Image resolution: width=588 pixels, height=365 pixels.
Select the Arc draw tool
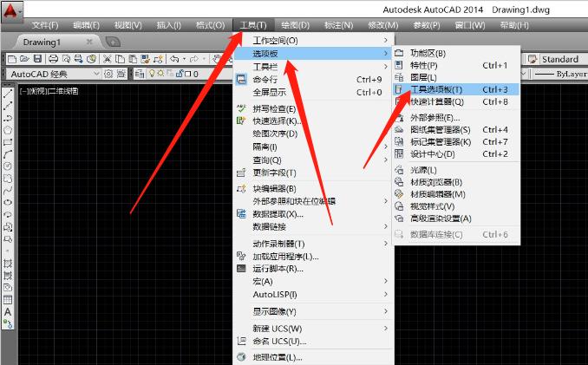point(8,154)
